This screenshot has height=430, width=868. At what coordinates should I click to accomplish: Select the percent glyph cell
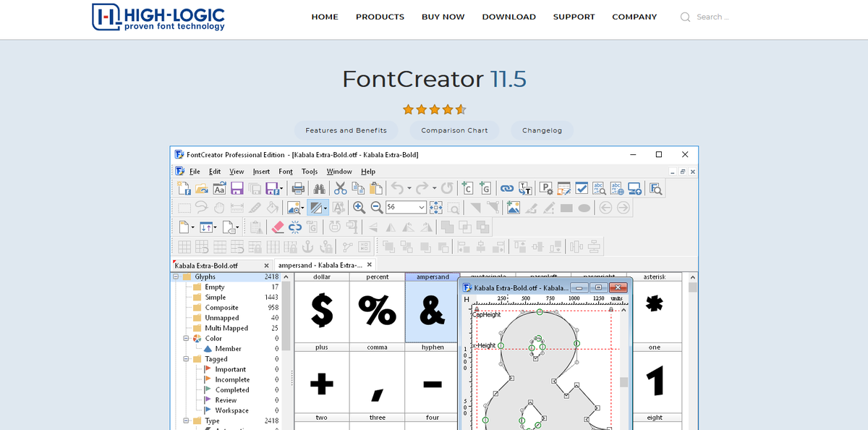(x=377, y=308)
